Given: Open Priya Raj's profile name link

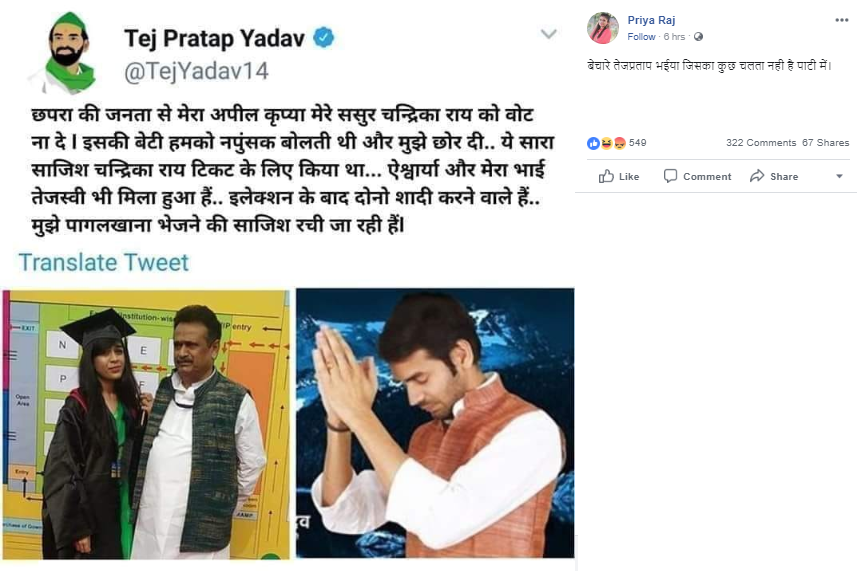Looking at the screenshot, I should coord(651,20).
